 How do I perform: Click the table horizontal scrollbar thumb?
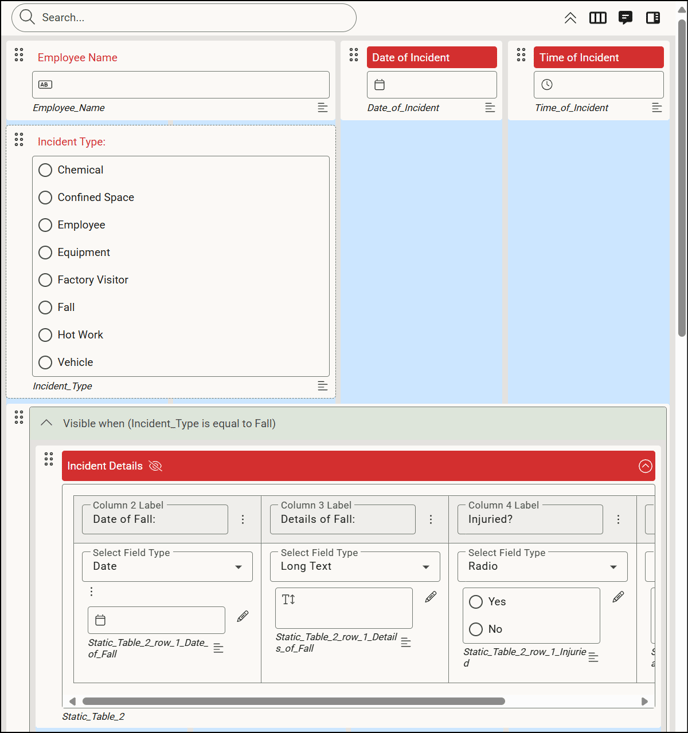click(294, 701)
